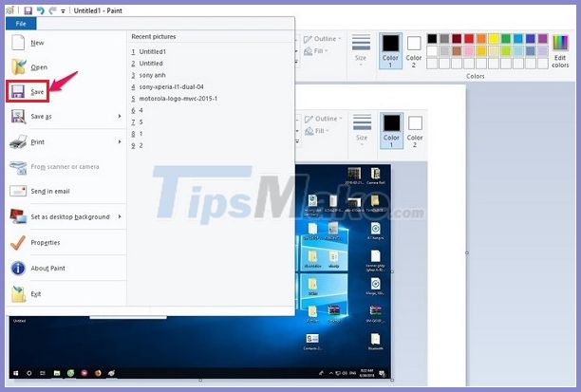581x392 pixels.
Task: Pick the turquoise color swatch in the top row
Action: [518, 38]
